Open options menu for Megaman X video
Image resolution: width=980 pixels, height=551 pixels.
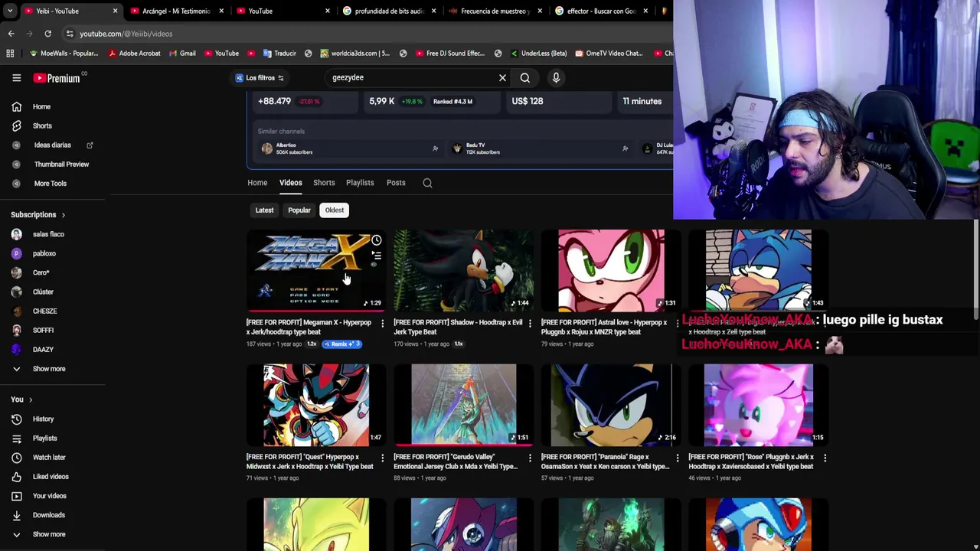(382, 324)
